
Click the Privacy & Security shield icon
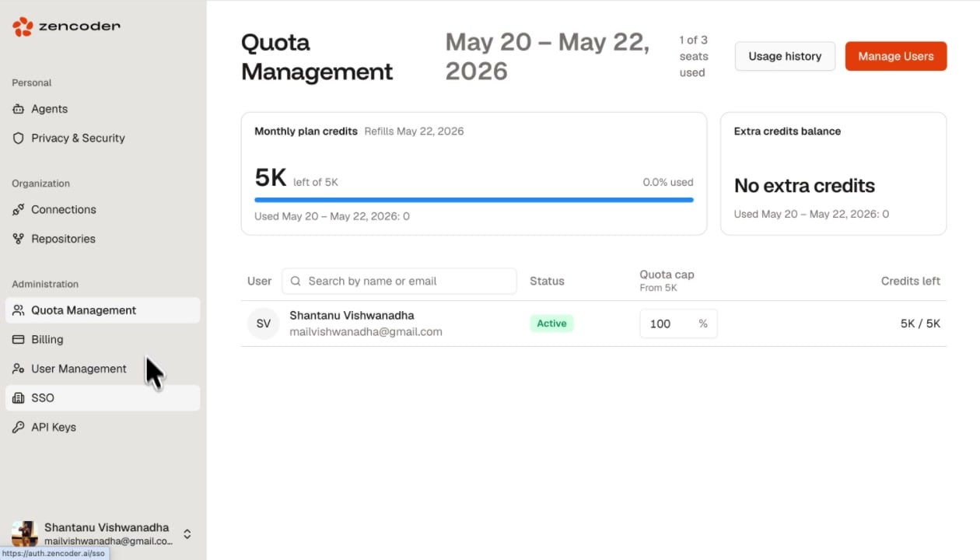pos(19,138)
